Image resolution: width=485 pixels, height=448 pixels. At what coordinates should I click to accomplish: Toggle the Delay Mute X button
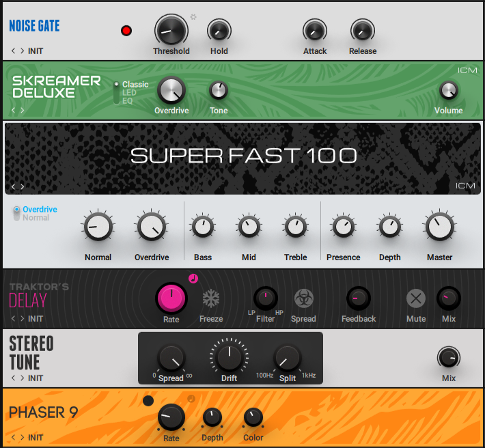pos(416,298)
